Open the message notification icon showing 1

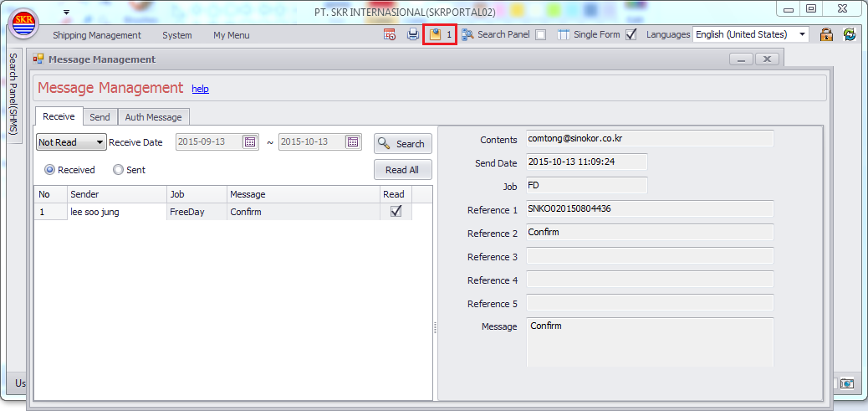[439, 34]
